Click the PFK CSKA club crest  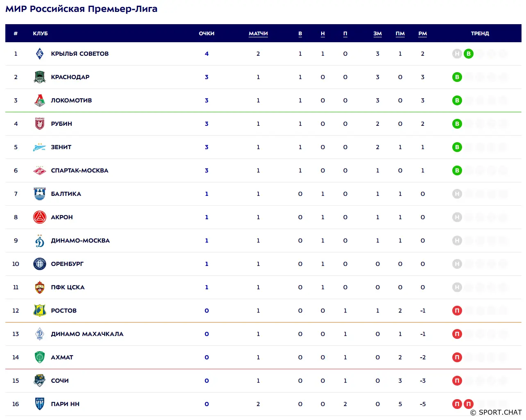40,287
